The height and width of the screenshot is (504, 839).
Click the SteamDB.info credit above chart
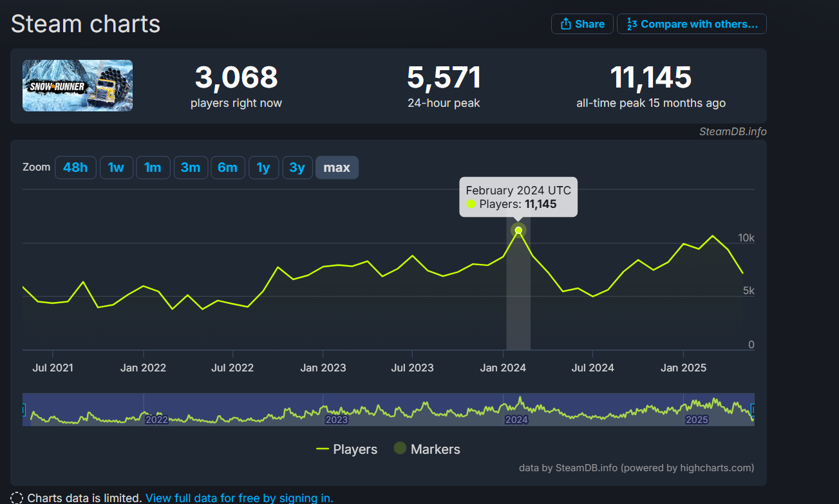coord(733,131)
